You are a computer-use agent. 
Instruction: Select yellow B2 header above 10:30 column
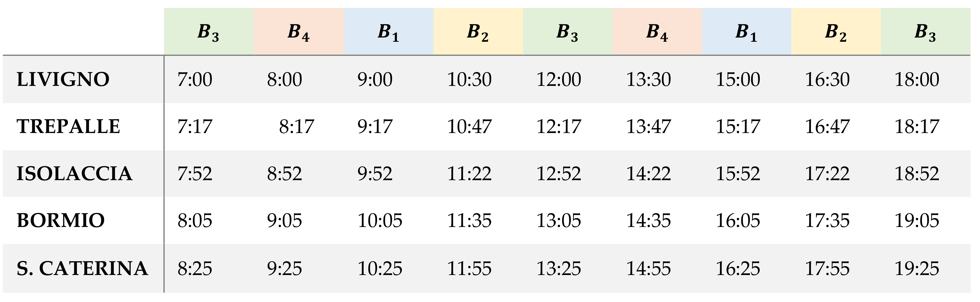tap(478, 32)
